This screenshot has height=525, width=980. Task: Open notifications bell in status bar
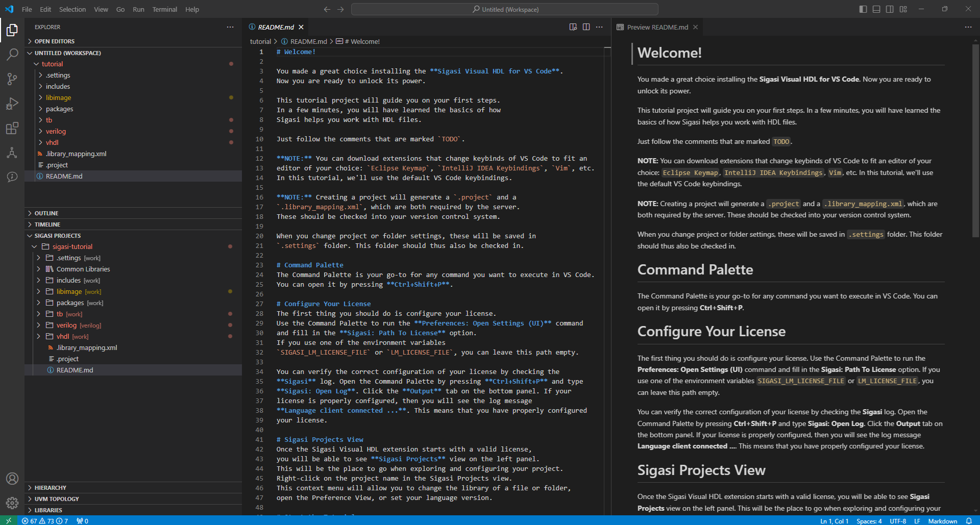tap(969, 520)
